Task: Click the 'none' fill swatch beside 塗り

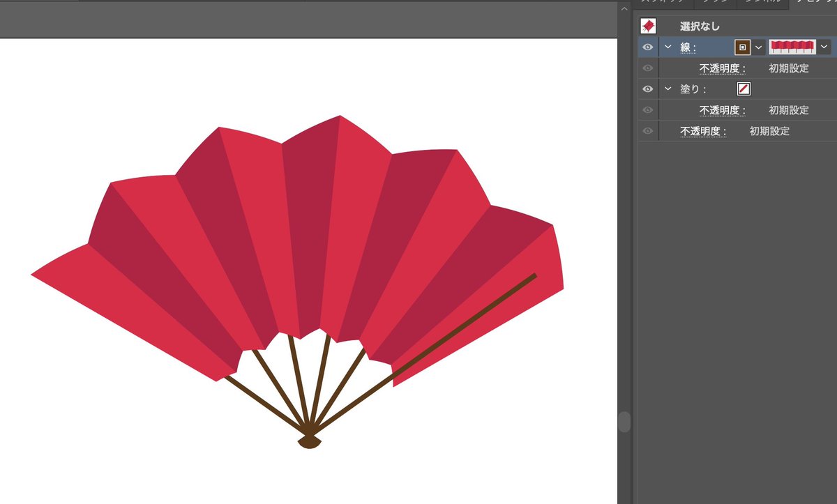Action: point(744,89)
